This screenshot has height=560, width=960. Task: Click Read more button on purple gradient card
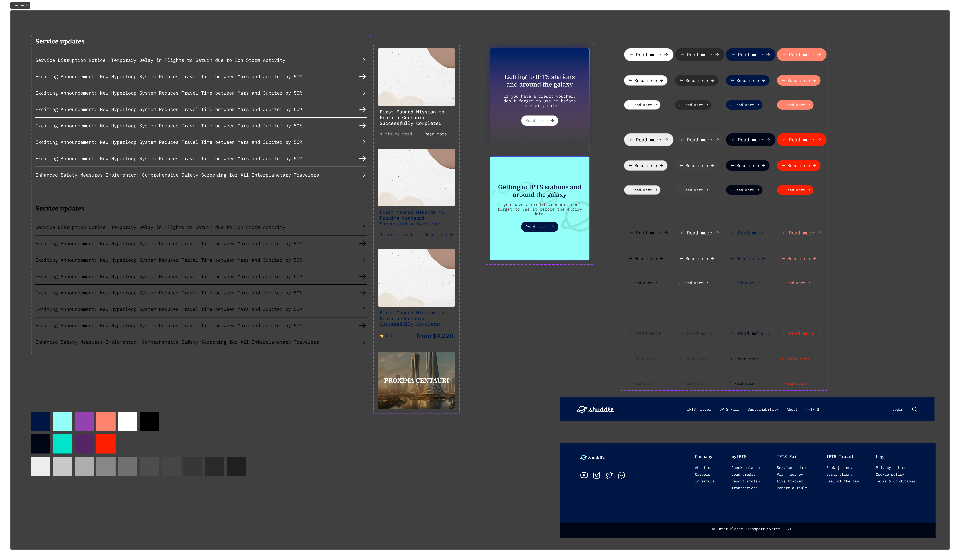click(539, 121)
